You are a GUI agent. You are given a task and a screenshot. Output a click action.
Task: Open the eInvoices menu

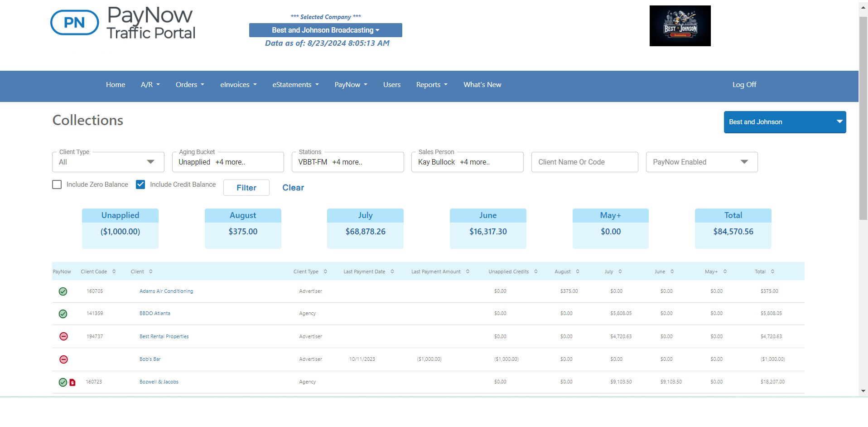point(238,85)
